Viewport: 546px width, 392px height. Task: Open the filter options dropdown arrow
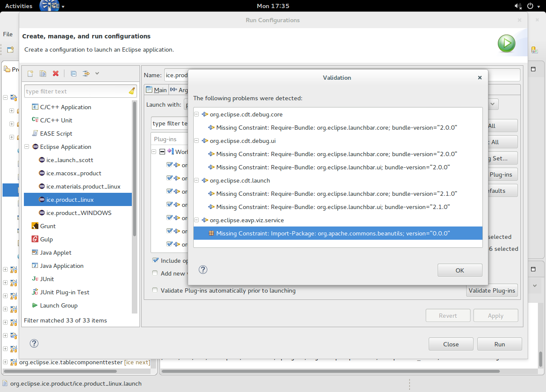(x=97, y=73)
